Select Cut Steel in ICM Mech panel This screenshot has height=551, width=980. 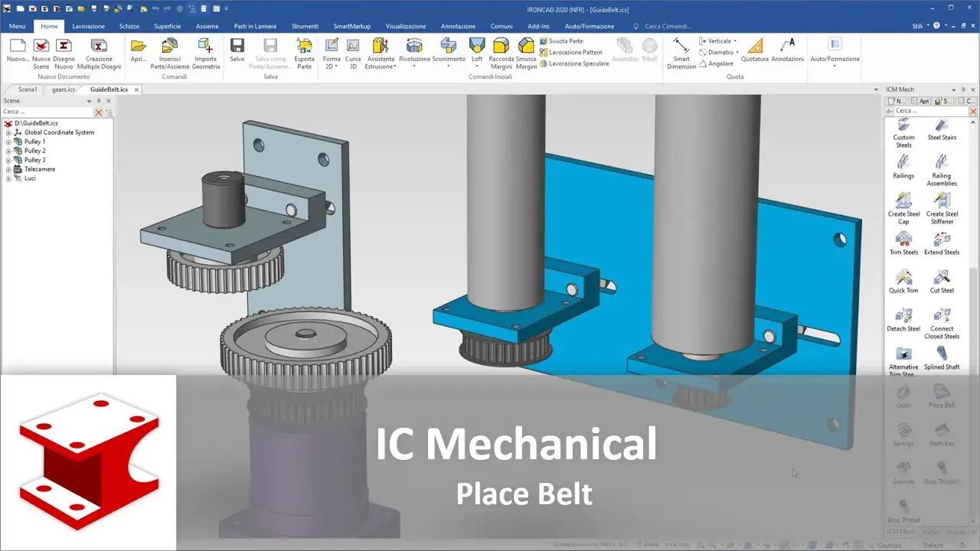pos(942,281)
